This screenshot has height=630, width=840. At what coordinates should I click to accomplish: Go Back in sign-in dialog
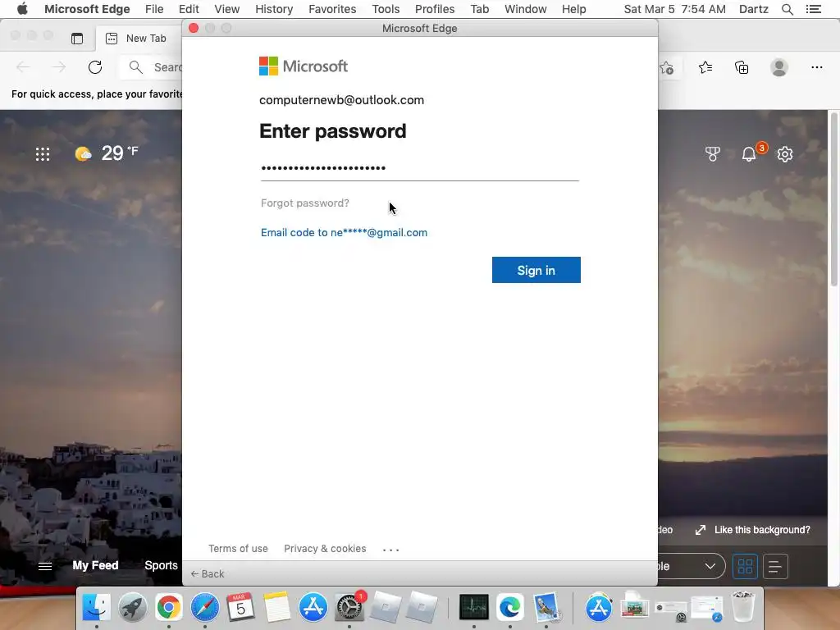[208, 573]
